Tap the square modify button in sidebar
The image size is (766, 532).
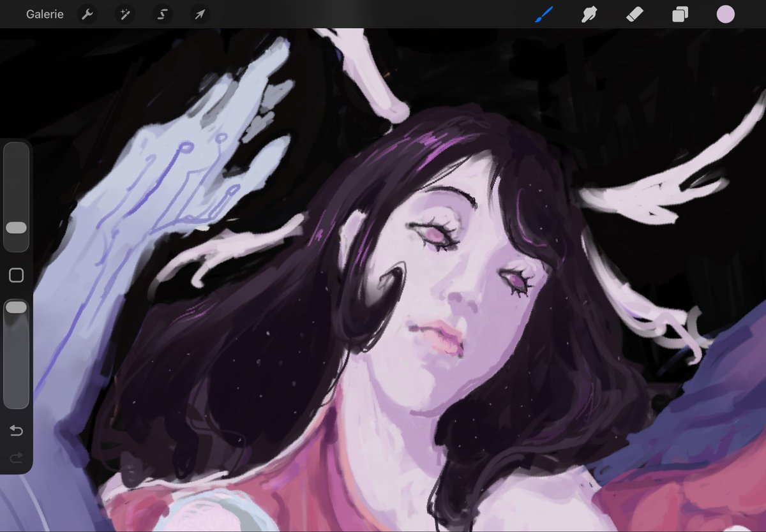[16, 275]
